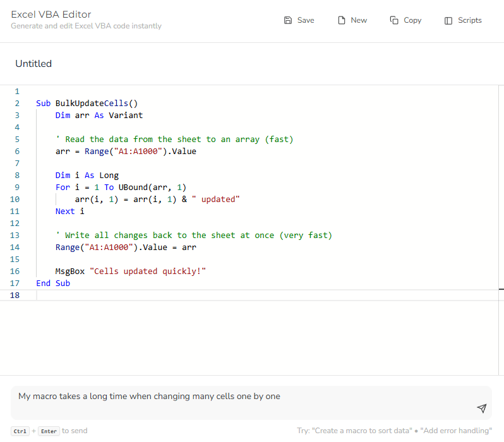The image size is (504, 442).
Task: Click the "Generate and edit Excel VBA code instantly" subtitle
Action: pos(86,26)
